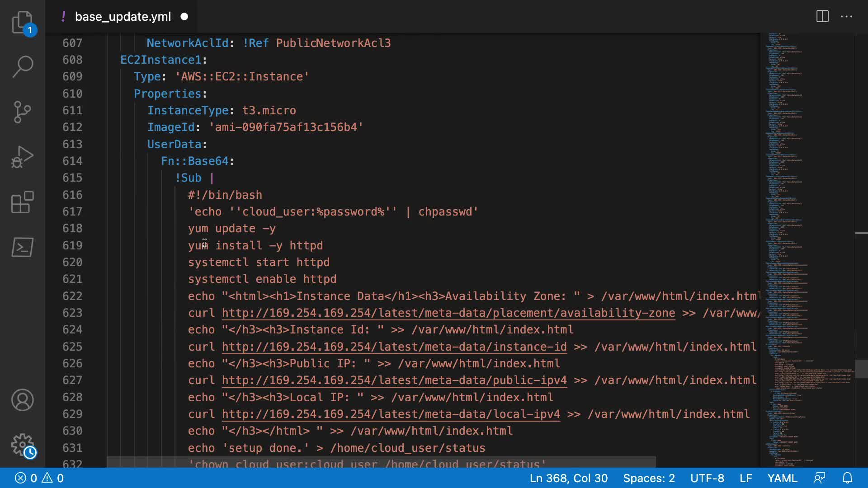Change indentation via Spaces: 2
The height and width of the screenshot is (488, 868).
click(x=649, y=478)
